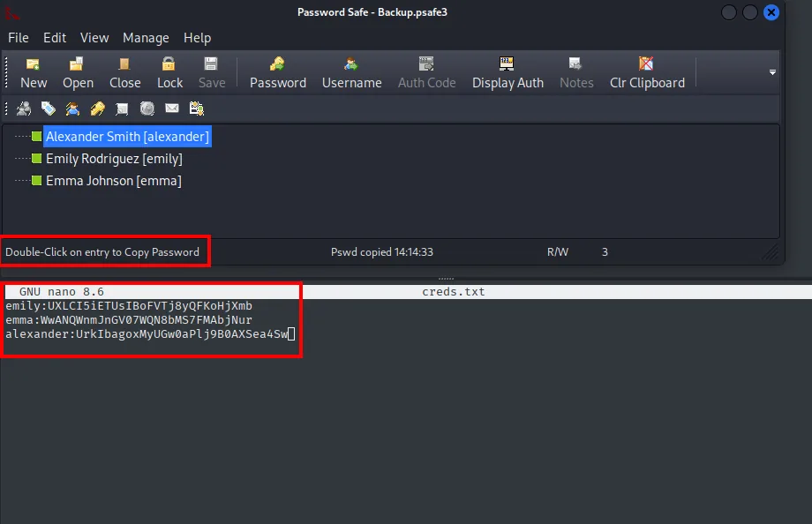This screenshot has width=812, height=524.
Task: Click the creds.txt filename in nano's header
Action: pyautogui.click(x=453, y=292)
